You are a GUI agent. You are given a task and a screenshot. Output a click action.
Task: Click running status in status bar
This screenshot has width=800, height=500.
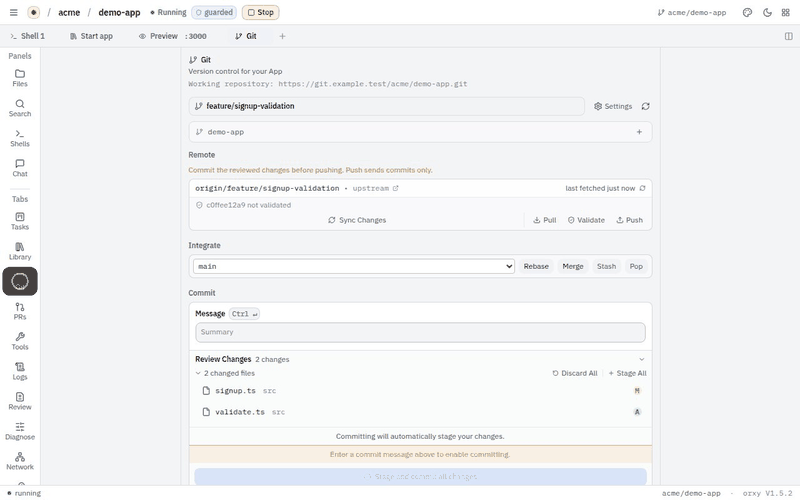click(24, 493)
